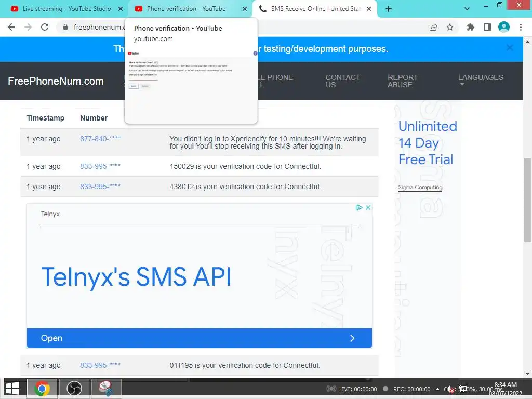Click the Sigma Computing ad link
Image resolution: width=532 pixels, height=399 pixels.
[x=420, y=187]
